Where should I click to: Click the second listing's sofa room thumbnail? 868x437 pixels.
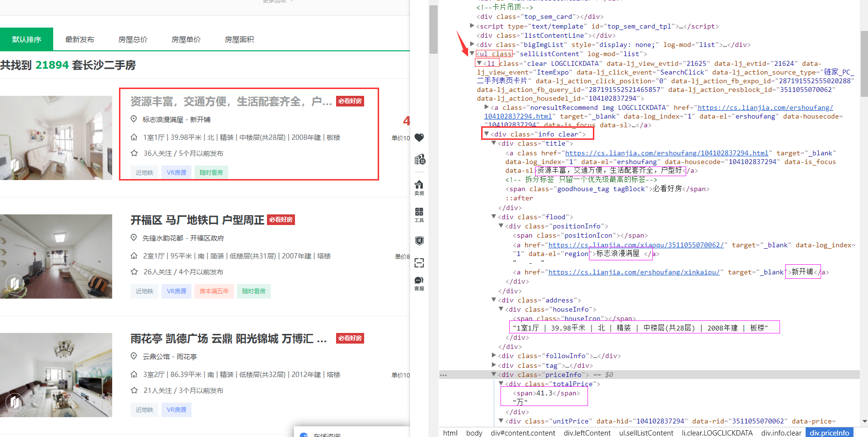56,256
